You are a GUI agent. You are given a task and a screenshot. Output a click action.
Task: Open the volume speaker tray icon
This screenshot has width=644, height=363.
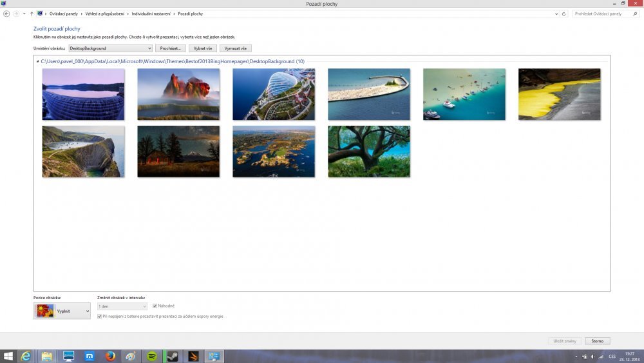point(592,357)
